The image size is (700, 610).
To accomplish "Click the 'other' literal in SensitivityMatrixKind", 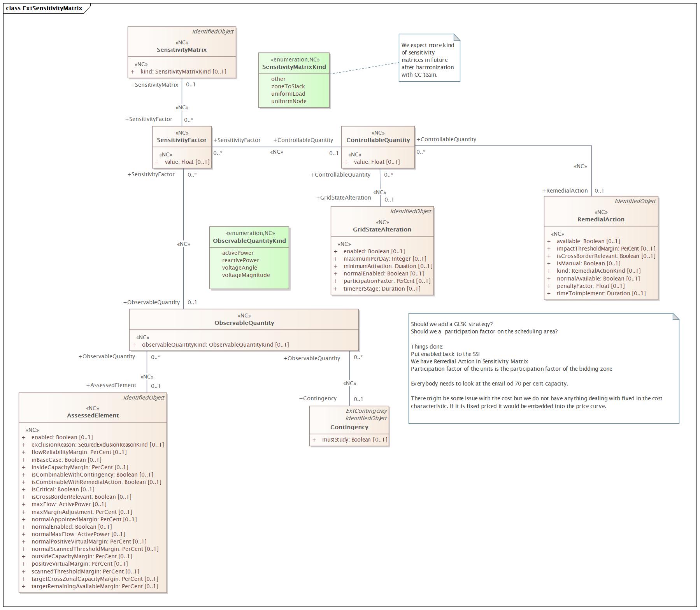I will click(x=278, y=79).
